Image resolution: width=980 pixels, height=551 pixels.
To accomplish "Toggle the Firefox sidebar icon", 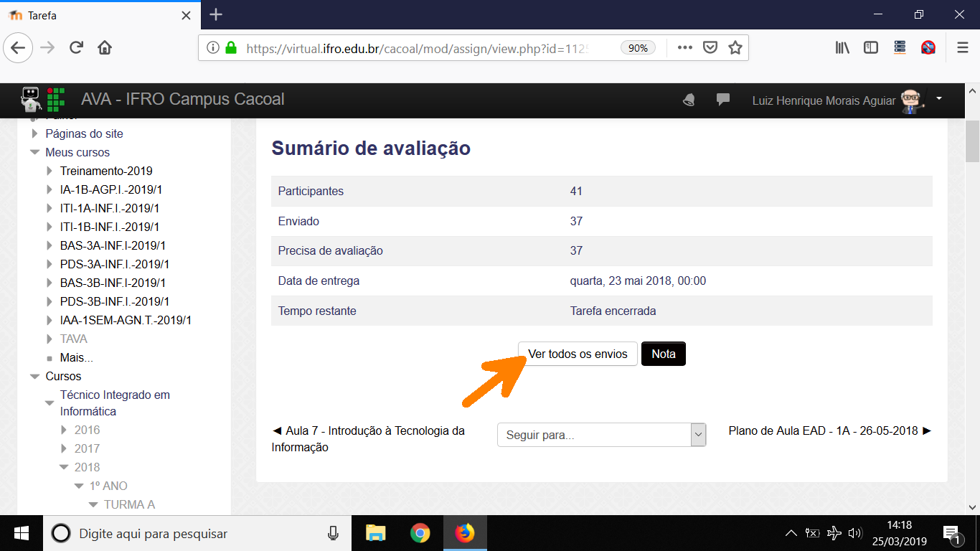I will 871,48.
